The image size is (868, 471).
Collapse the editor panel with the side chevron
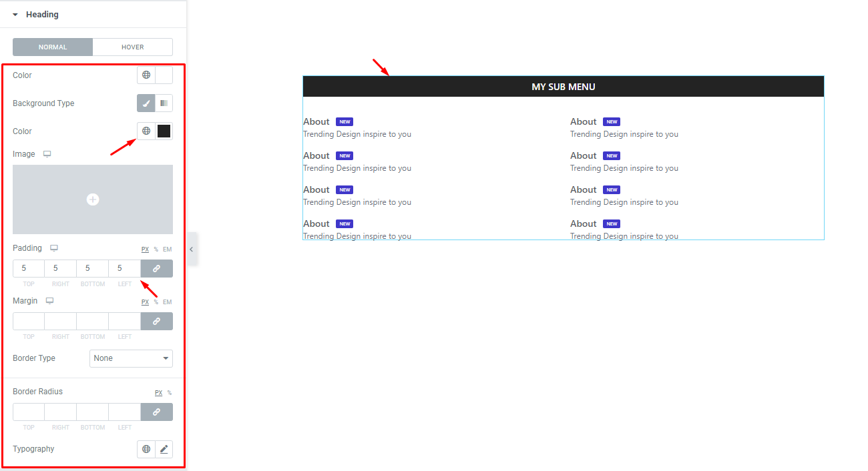[x=192, y=249]
